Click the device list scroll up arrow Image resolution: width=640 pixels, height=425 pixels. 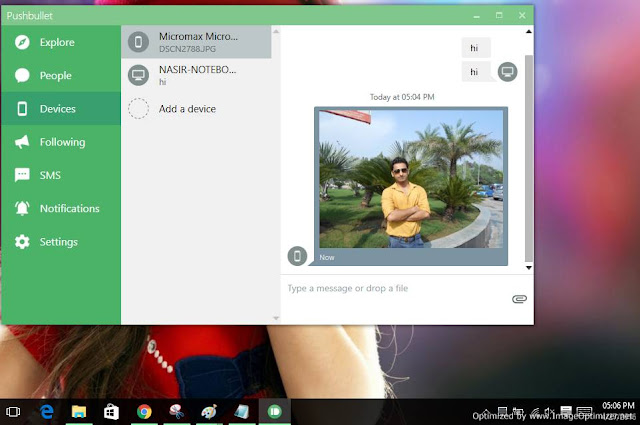point(276,31)
